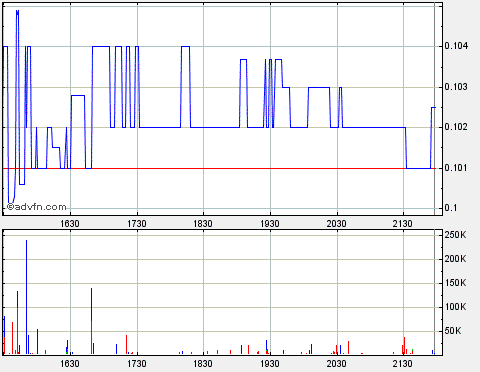
Task: Click the red previous-close line at 0.101
Action: [219, 169]
